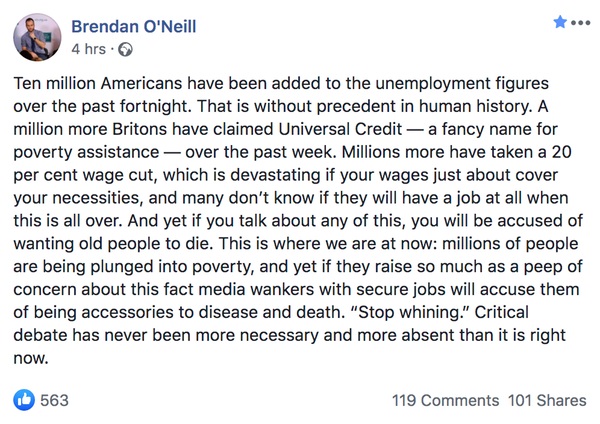This screenshot has width=600, height=424.
Task: View the 563 reactions count
Action: (x=54, y=400)
